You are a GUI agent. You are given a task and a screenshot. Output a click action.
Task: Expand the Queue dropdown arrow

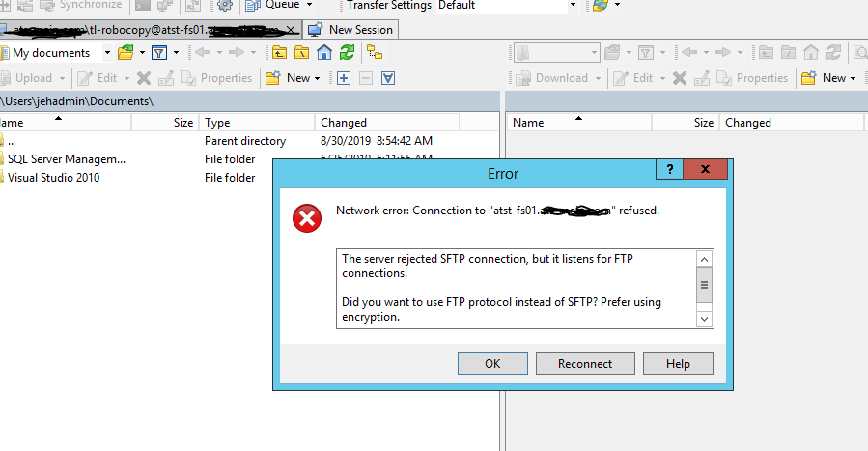[309, 5]
